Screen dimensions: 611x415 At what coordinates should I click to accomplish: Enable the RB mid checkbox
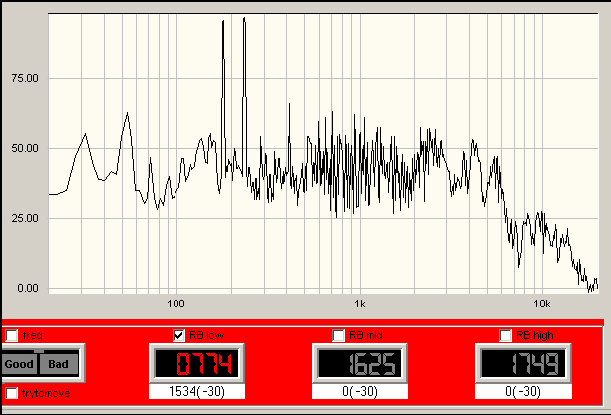click(x=338, y=335)
